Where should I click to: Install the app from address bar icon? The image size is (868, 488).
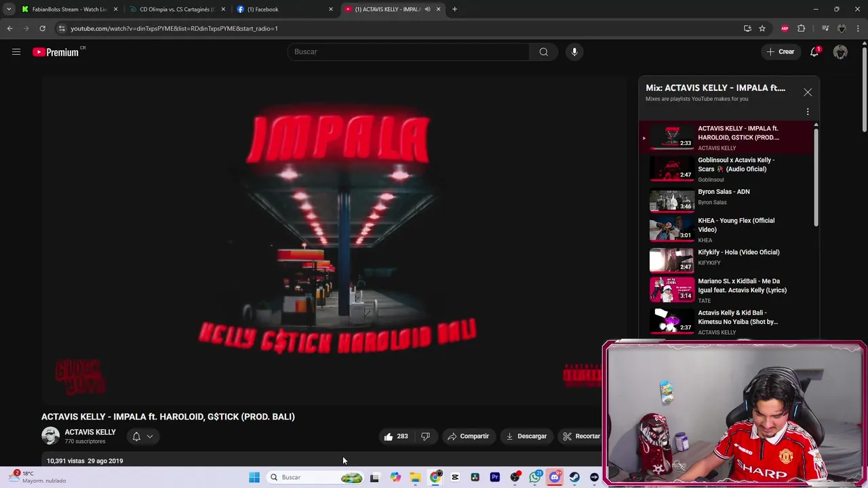(x=747, y=28)
